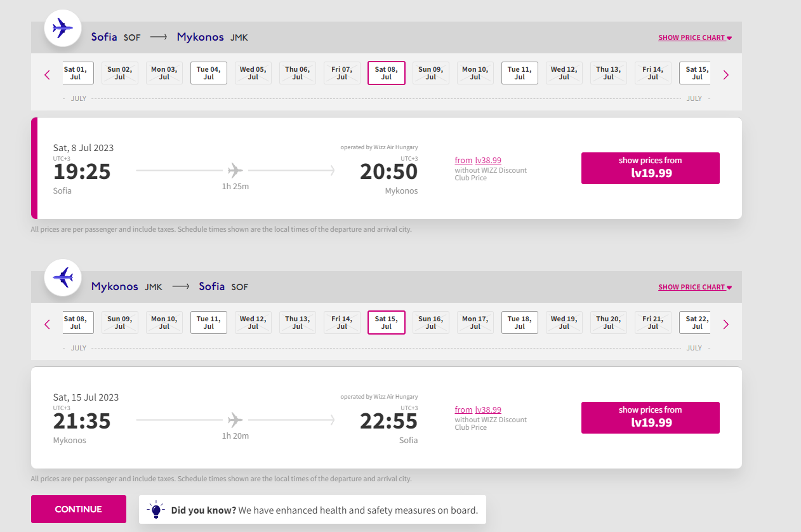
Task: Select outbound date Sat 01 Jul
Action: [x=78, y=73]
